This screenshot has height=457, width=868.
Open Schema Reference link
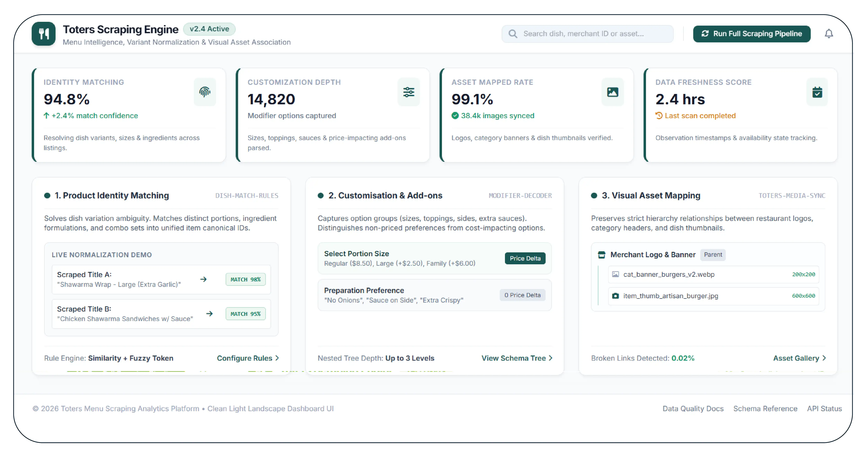tap(765, 409)
